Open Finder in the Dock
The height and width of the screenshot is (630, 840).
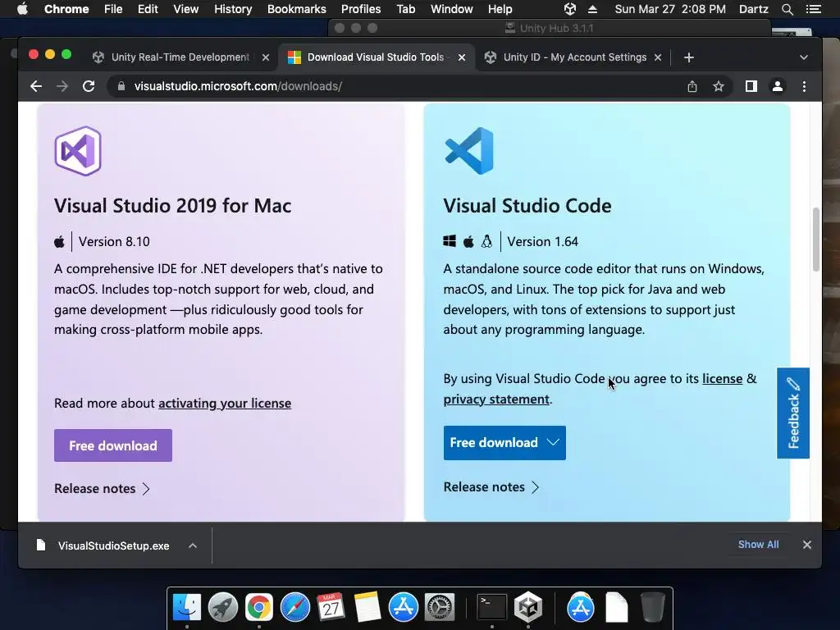pos(187,608)
